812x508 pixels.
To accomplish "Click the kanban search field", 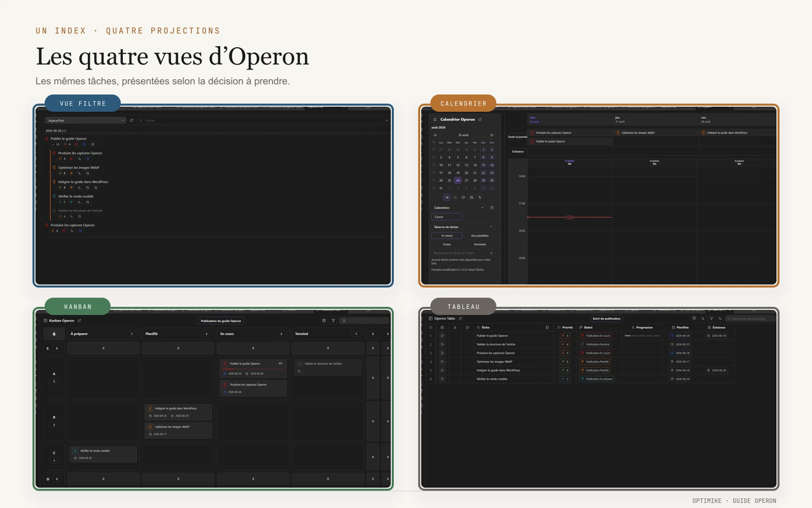I will pos(364,321).
